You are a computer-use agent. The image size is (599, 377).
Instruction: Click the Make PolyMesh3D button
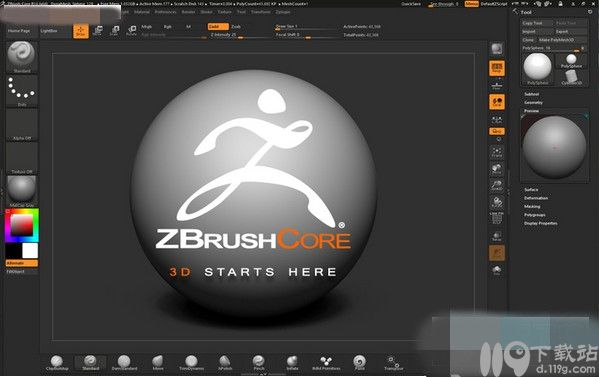[x=562, y=40]
